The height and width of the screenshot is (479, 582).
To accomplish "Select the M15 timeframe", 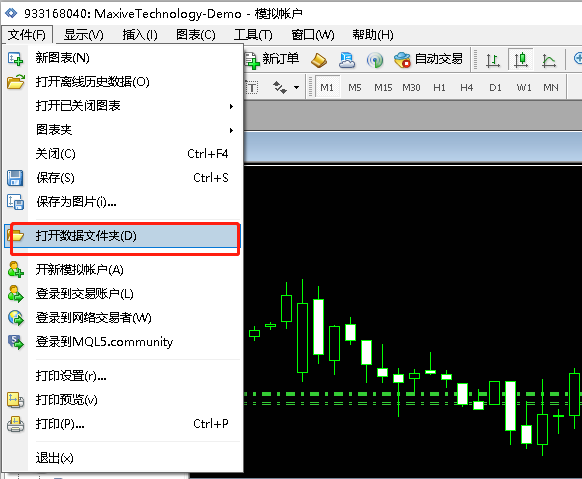I will [383, 88].
